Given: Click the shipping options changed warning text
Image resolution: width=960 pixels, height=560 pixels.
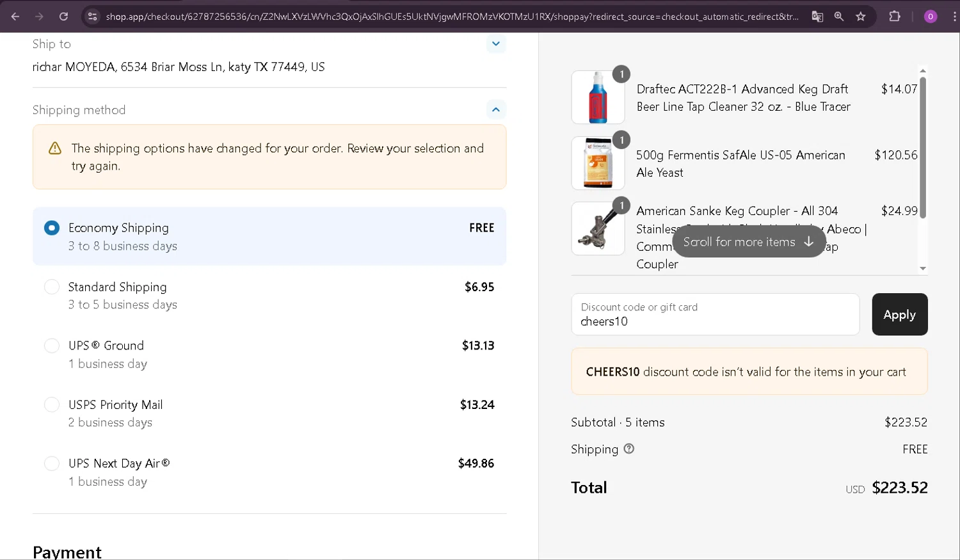Looking at the screenshot, I should (278, 157).
